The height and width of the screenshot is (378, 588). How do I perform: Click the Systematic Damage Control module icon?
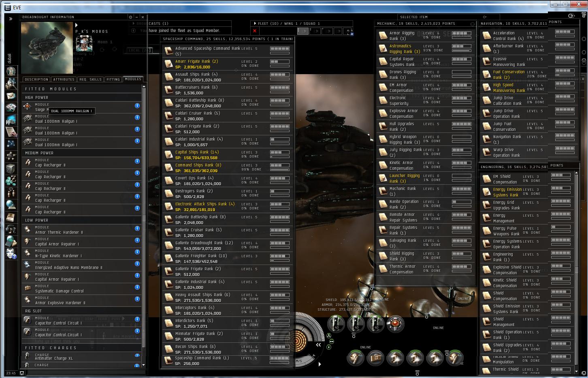click(x=28, y=288)
